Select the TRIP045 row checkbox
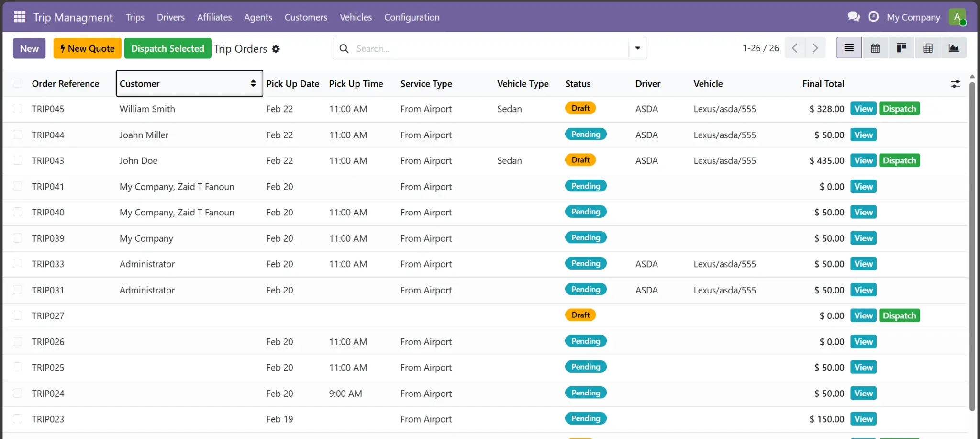 click(x=17, y=109)
